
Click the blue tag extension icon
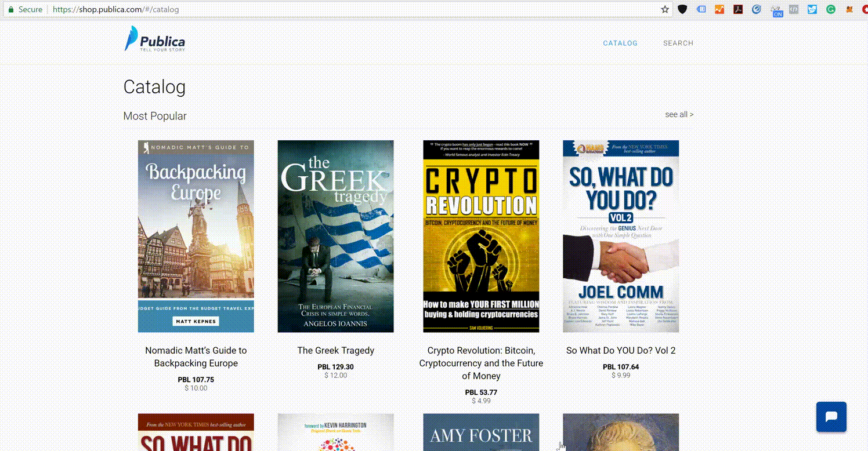tap(701, 9)
